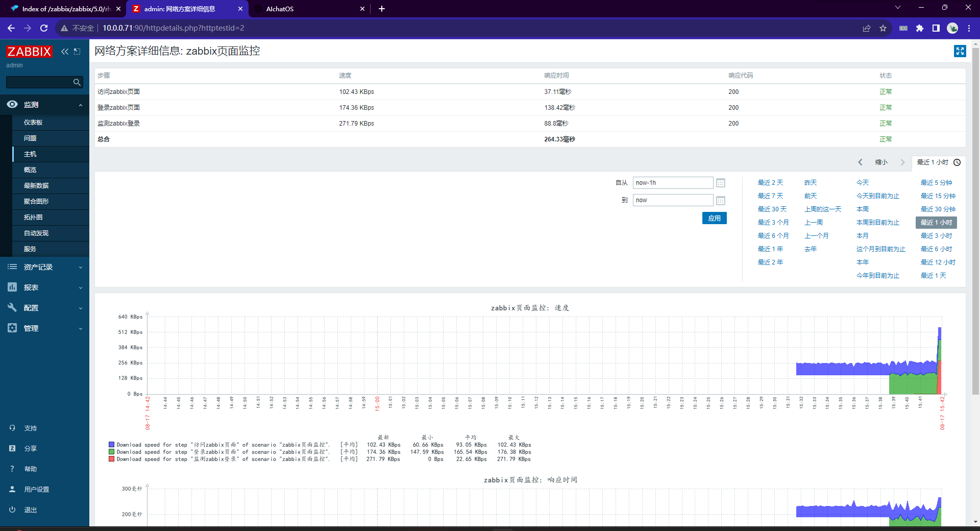
Task: Expand the 配置 menu
Action: [x=44, y=308]
